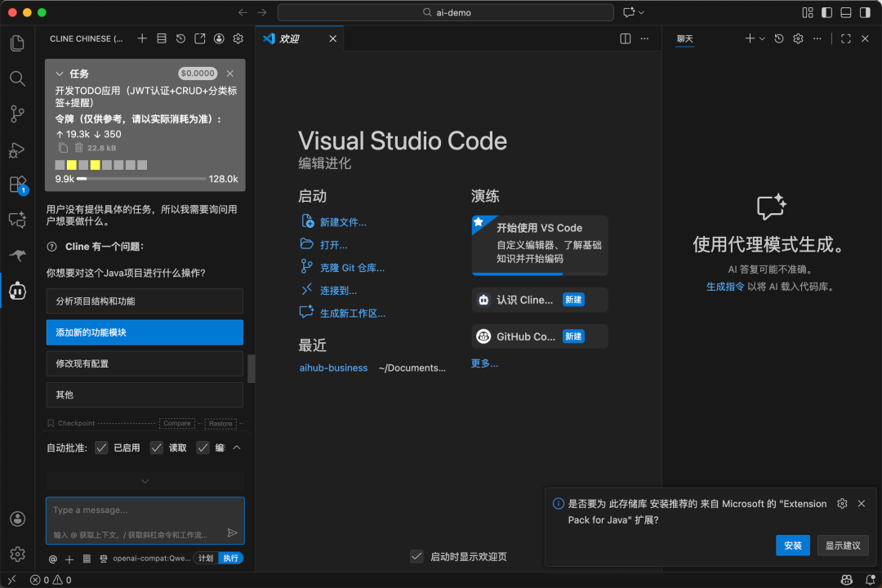
Task: Choose option 修改现有配置
Action: pyautogui.click(x=145, y=363)
